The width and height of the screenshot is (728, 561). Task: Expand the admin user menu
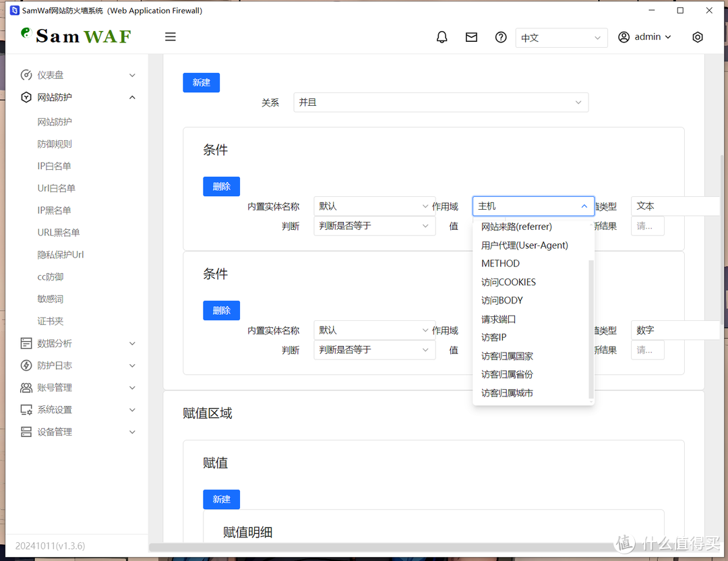pos(644,37)
